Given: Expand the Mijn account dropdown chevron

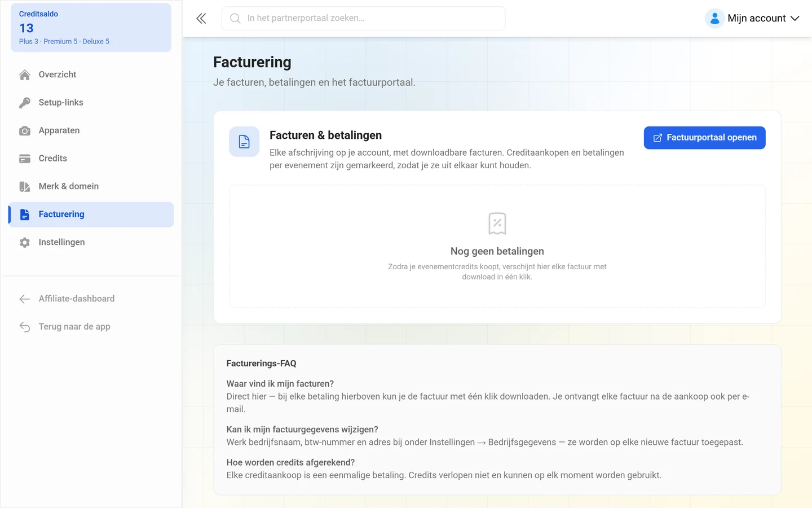Looking at the screenshot, I should [795, 19].
